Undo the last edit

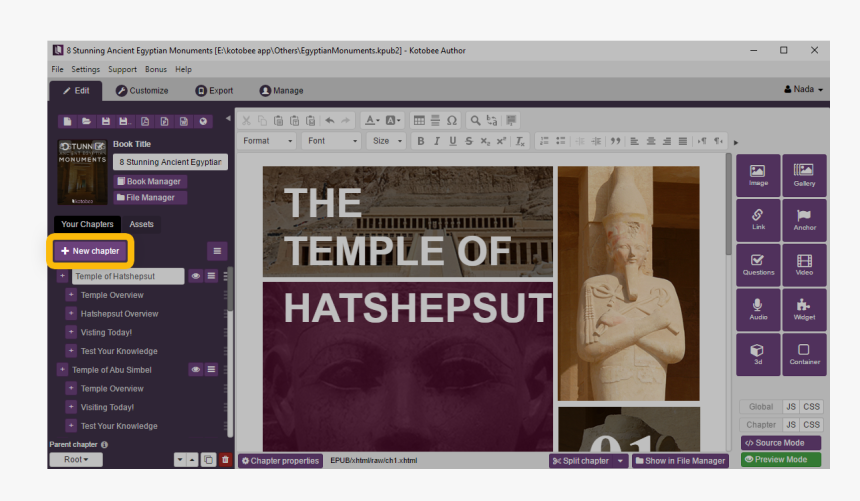(x=330, y=120)
